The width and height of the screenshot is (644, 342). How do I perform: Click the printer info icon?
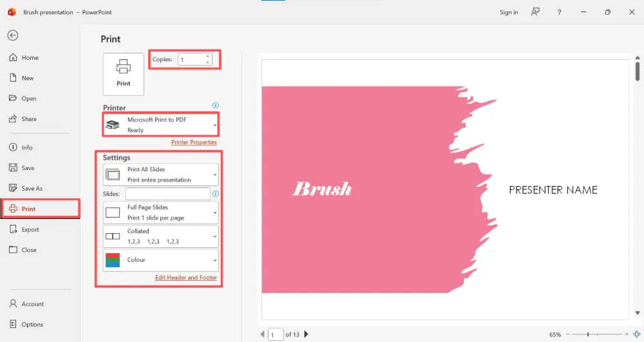(x=216, y=106)
